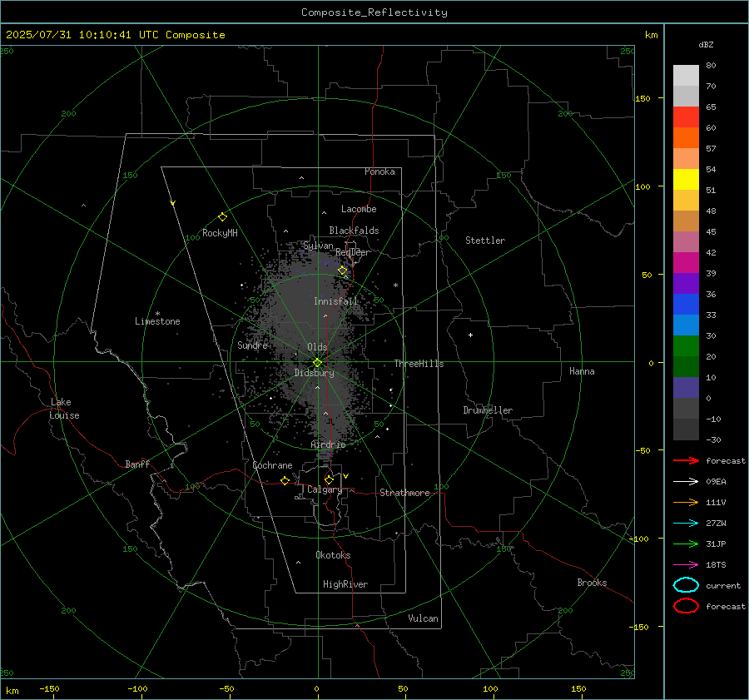Click the ThreeHills label
Viewport: 749px width, 700px height.
(x=419, y=364)
